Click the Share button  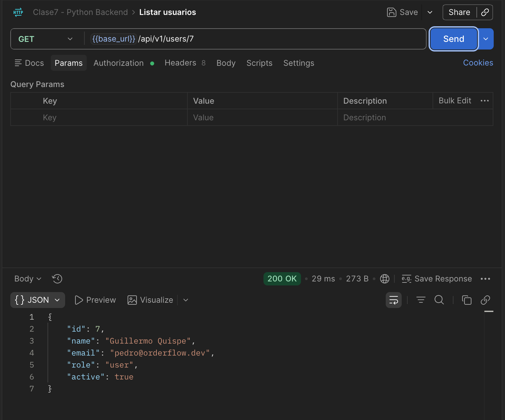(x=459, y=12)
